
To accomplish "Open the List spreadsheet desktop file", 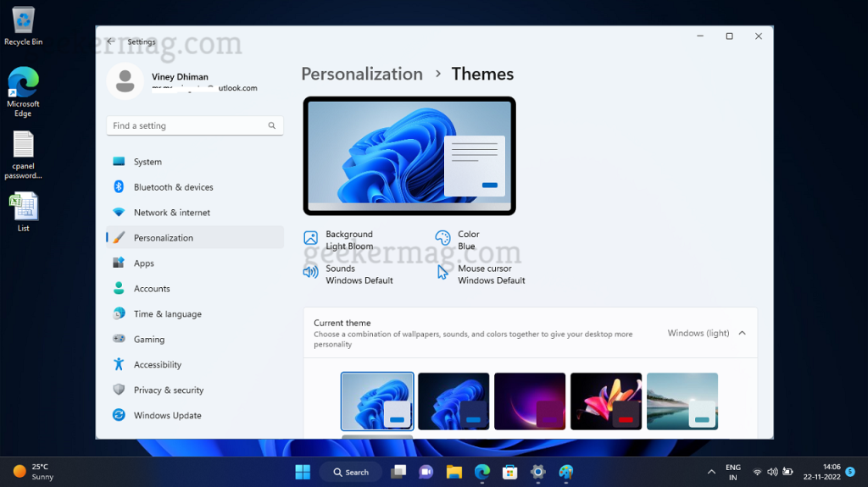I will point(23,212).
